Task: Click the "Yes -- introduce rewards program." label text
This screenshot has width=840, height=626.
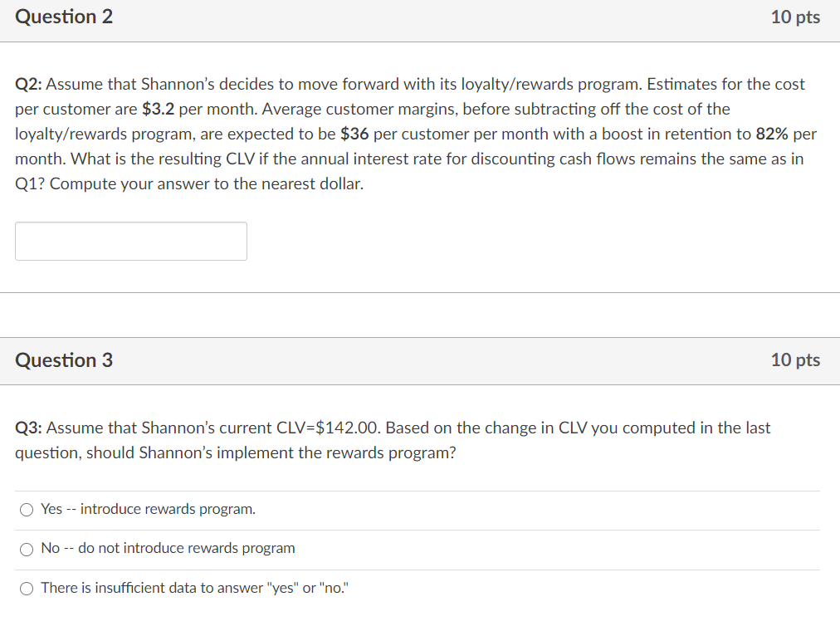Action: point(148,509)
